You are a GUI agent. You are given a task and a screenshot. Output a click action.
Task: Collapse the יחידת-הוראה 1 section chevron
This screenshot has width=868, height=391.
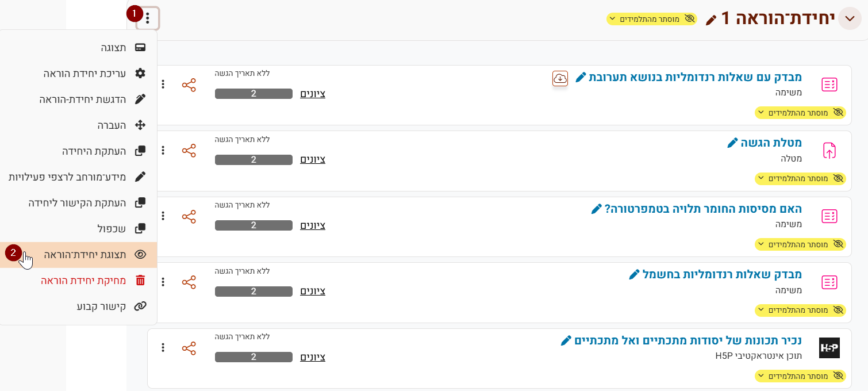pos(850,18)
